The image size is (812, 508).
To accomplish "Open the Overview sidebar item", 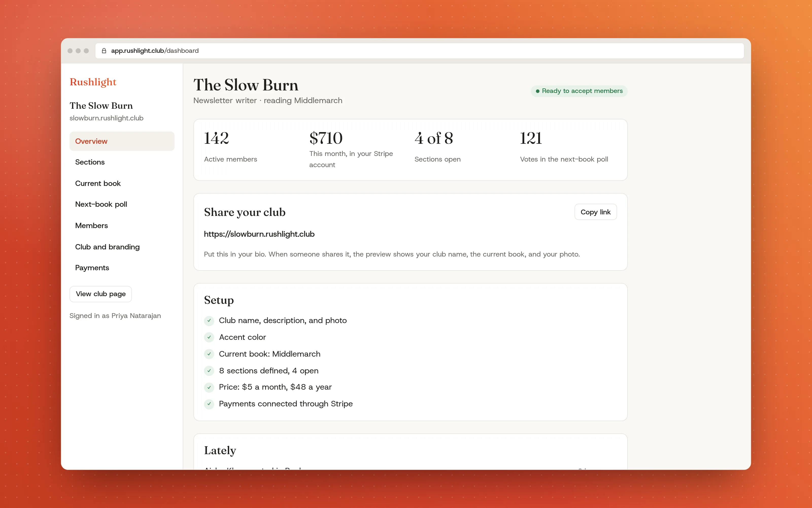I will pyautogui.click(x=122, y=141).
